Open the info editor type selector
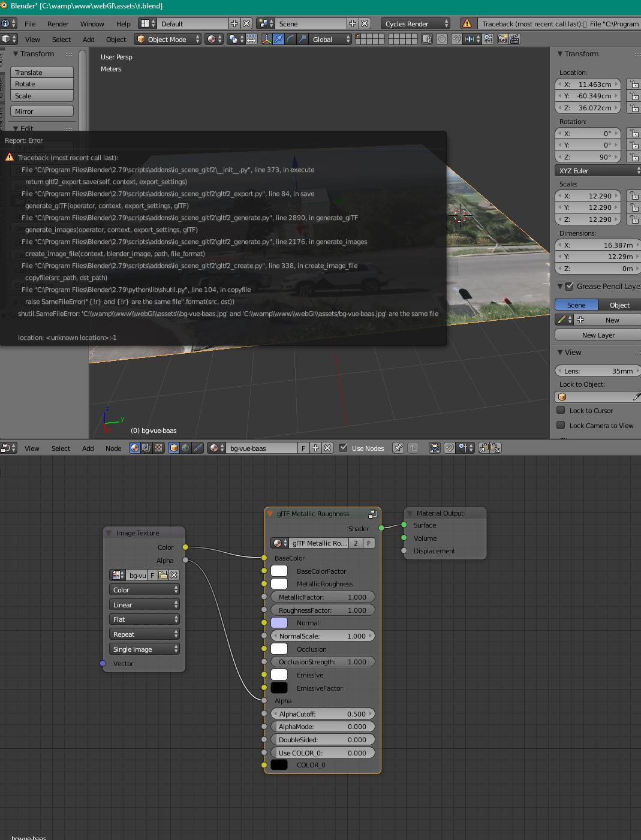The image size is (641, 840). coord(8,23)
